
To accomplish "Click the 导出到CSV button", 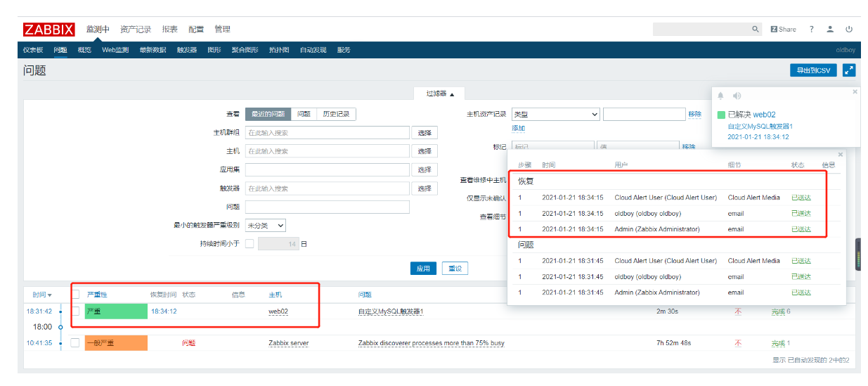I will pyautogui.click(x=813, y=70).
